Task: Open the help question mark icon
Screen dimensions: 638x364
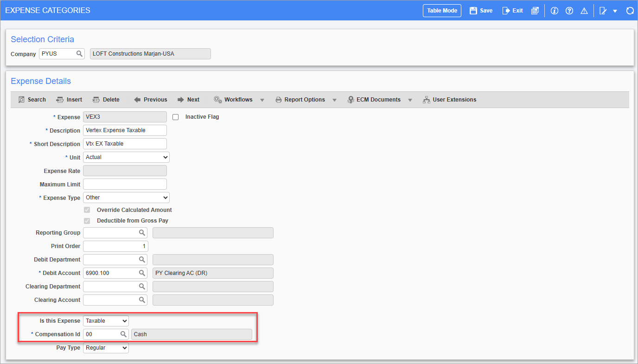Action: coord(569,11)
